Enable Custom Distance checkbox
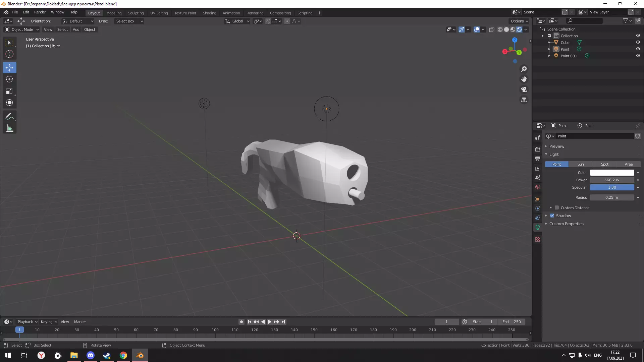Screen dimensions: 644x362 tap(557, 208)
